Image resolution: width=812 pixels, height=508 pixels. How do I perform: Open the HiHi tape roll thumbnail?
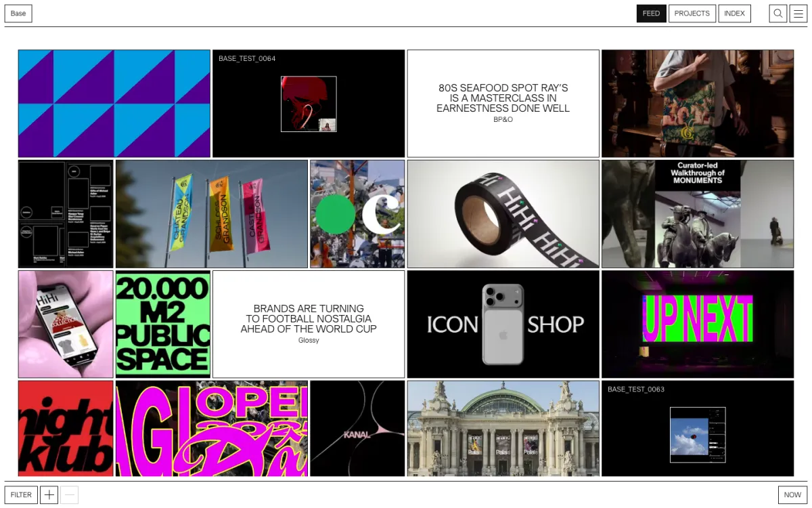(x=503, y=214)
